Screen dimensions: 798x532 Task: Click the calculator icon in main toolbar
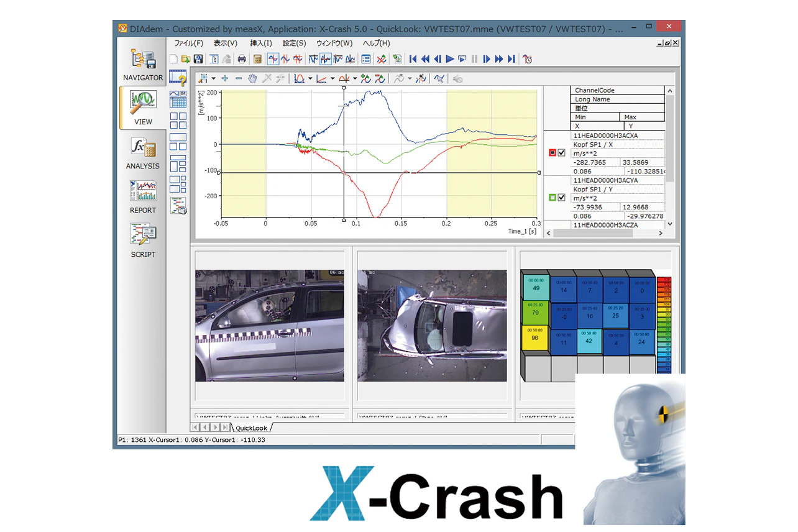(x=257, y=59)
